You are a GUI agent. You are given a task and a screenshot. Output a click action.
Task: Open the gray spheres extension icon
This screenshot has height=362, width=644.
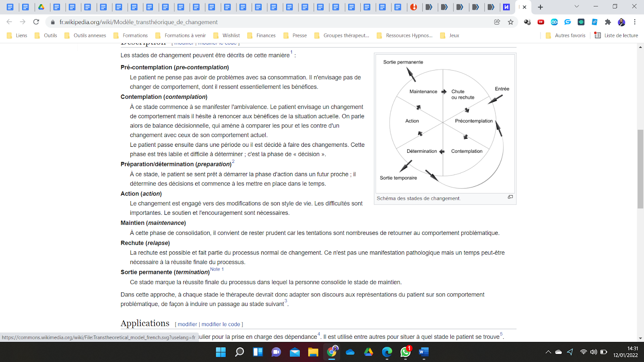click(x=527, y=22)
